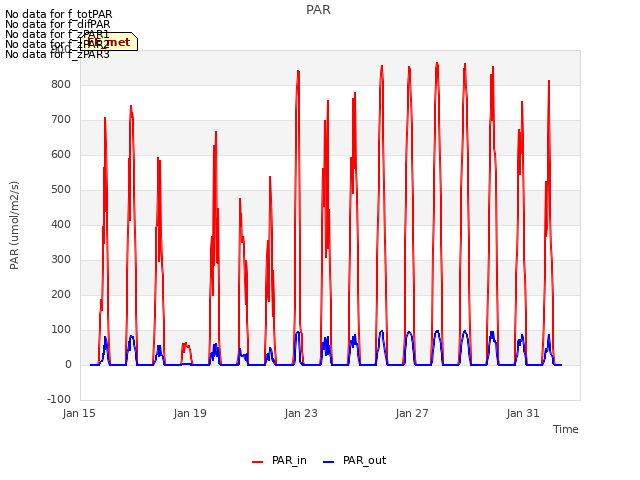
Task: Click the yellow EE_met annotation label
Action: point(109,42)
